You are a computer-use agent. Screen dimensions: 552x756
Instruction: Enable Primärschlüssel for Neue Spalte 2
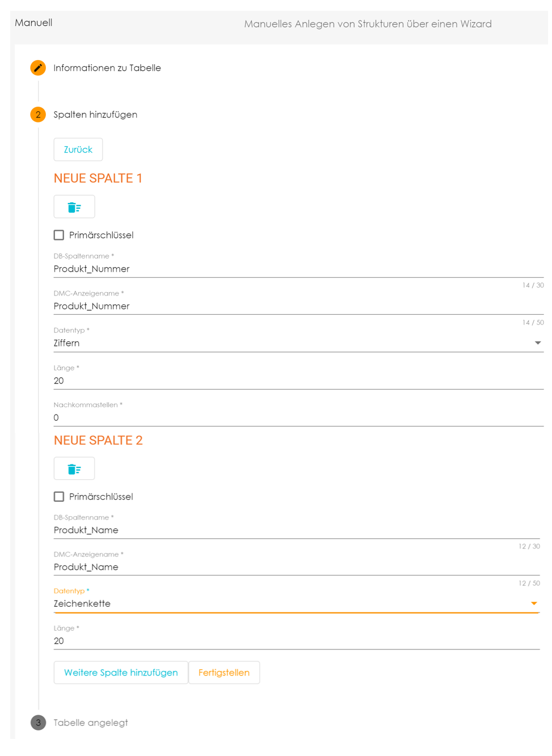[x=59, y=497]
